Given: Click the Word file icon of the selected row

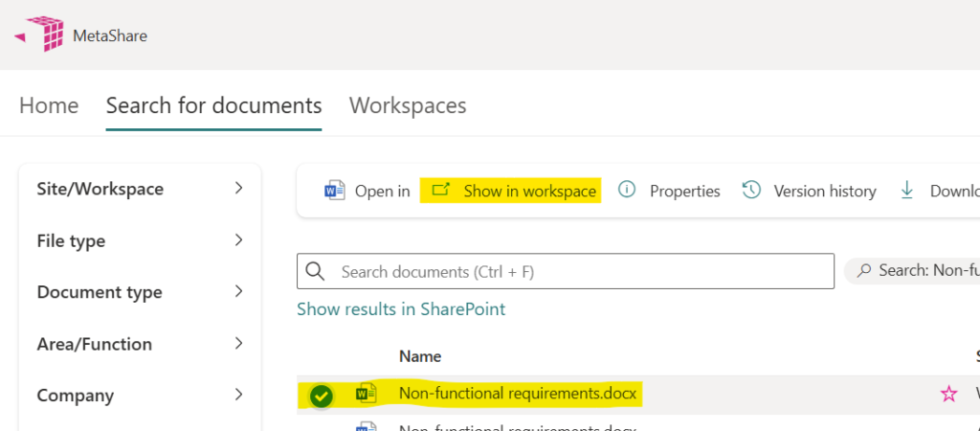Looking at the screenshot, I should tap(366, 394).
